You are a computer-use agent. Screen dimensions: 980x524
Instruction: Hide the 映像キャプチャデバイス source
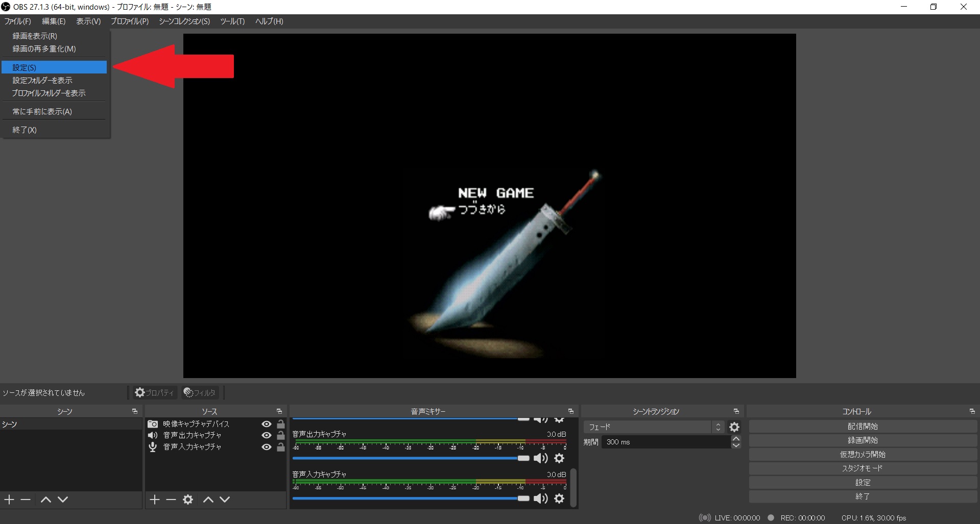click(267, 424)
